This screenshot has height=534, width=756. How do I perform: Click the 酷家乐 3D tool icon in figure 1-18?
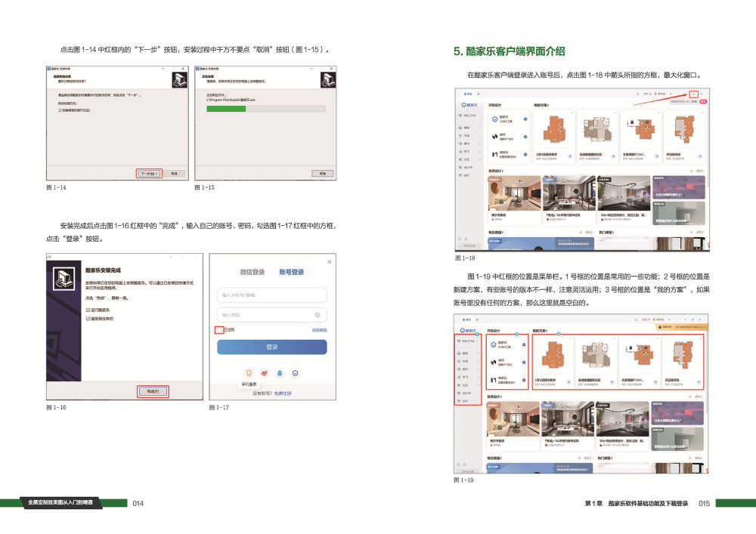pyautogui.click(x=494, y=119)
